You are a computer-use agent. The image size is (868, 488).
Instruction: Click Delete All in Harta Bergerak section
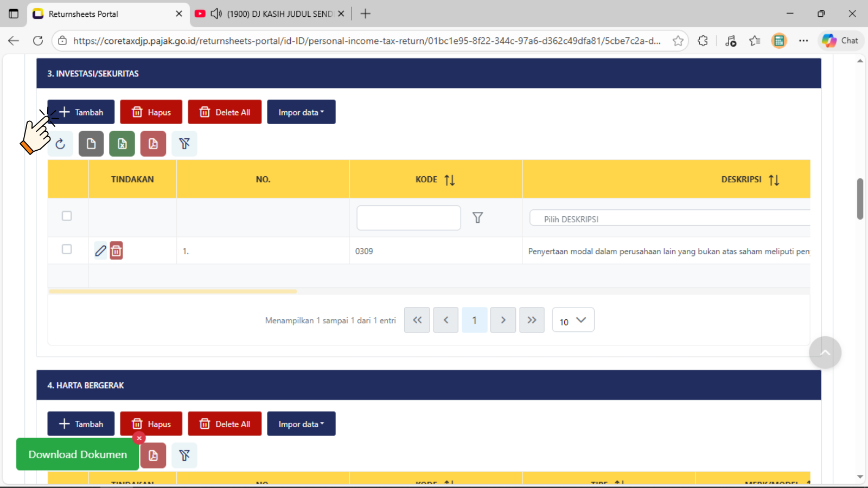point(225,424)
